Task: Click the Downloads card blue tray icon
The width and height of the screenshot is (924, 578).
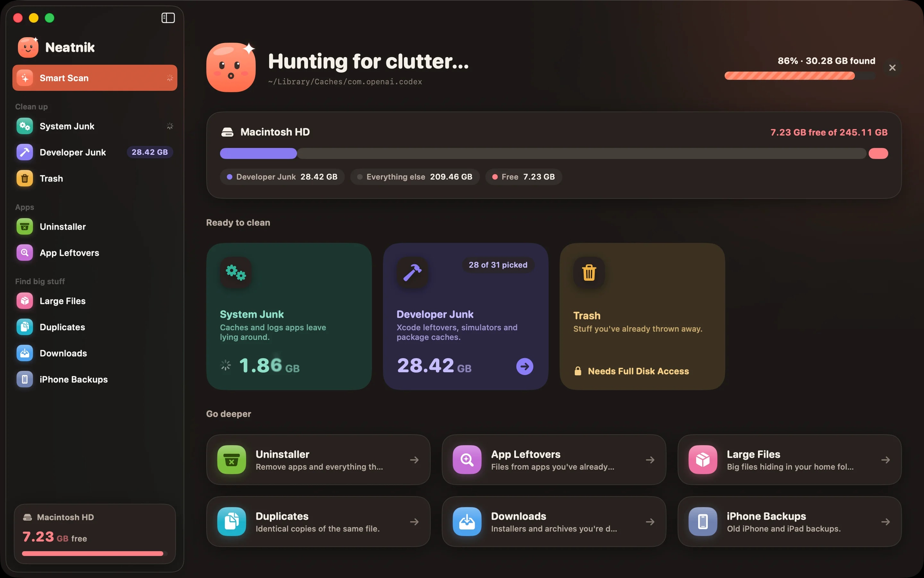Action: 467,522
